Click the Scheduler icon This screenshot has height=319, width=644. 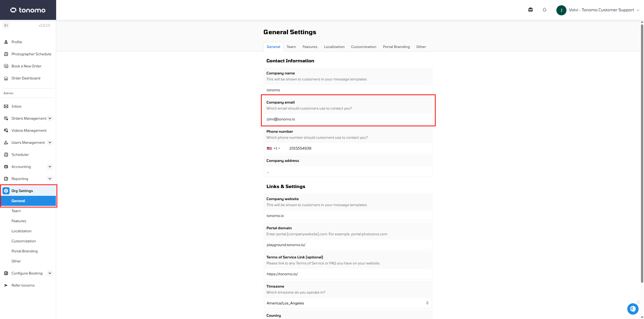(x=6, y=155)
